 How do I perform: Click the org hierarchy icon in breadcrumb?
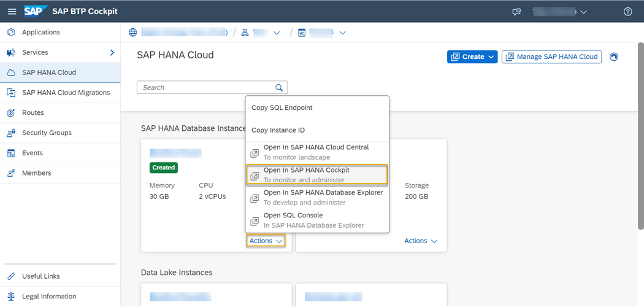coord(245,33)
